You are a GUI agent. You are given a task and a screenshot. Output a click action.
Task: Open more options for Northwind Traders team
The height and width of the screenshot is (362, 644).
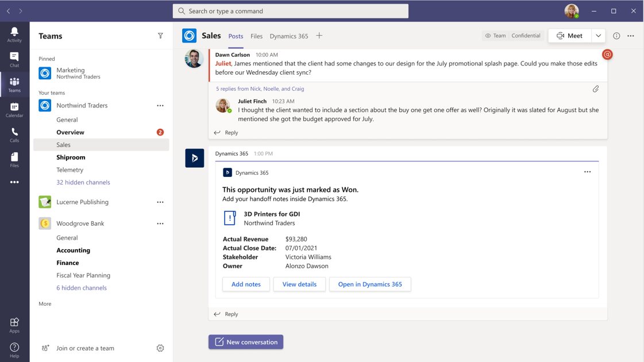point(160,106)
